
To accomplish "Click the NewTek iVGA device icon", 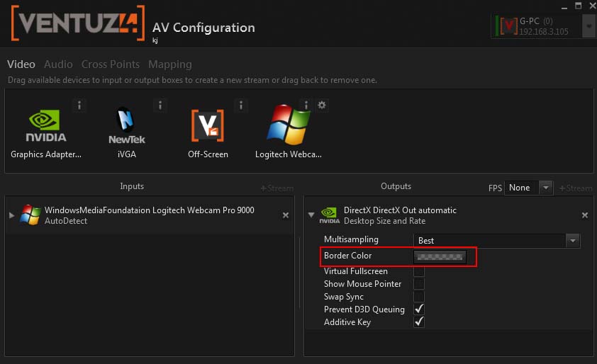I will coord(127,127).
